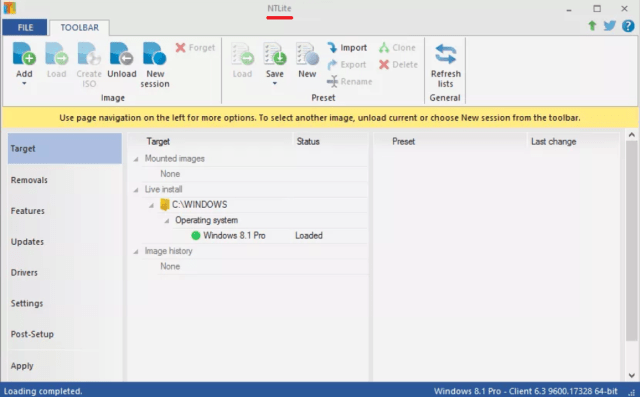Click None under Image history
This screenshot has width=640, height=397.
coord(170,266)
